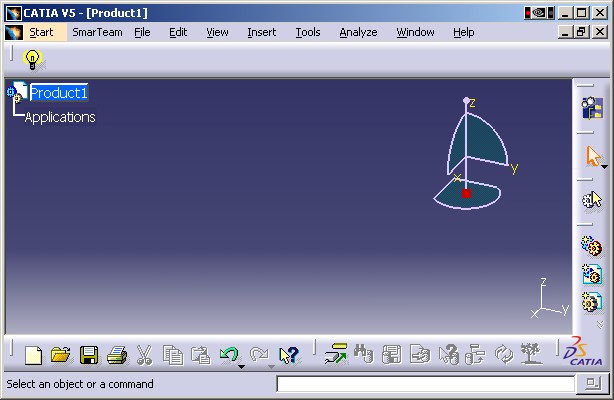Create a new document with the New icon
This screenshot has width=614, height=400.
pyautogui.click(x=33, y=355)
